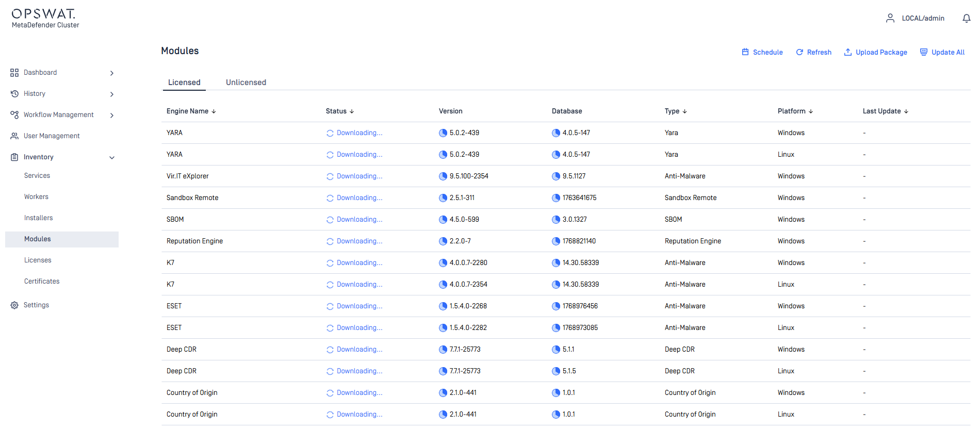Viewport: 980px width, 430px height.
Task: Click the Settings gear icon
Action: pyautogui.click(x=14, y=305)
